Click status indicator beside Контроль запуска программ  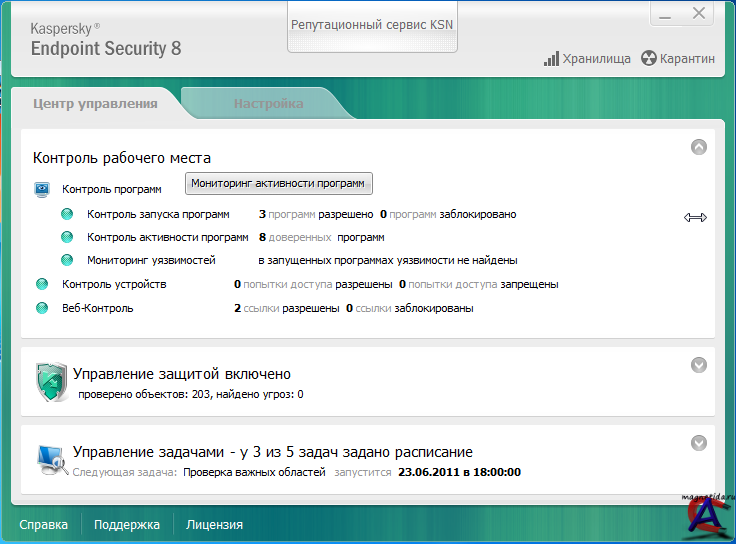pyautogui.click(x=67, y=214)
